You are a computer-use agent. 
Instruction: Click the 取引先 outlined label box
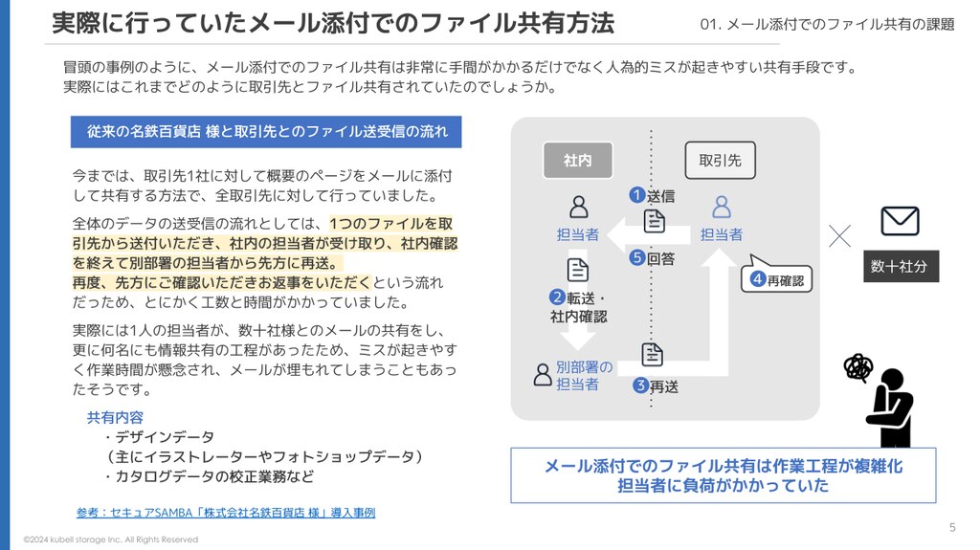(720, 161)
